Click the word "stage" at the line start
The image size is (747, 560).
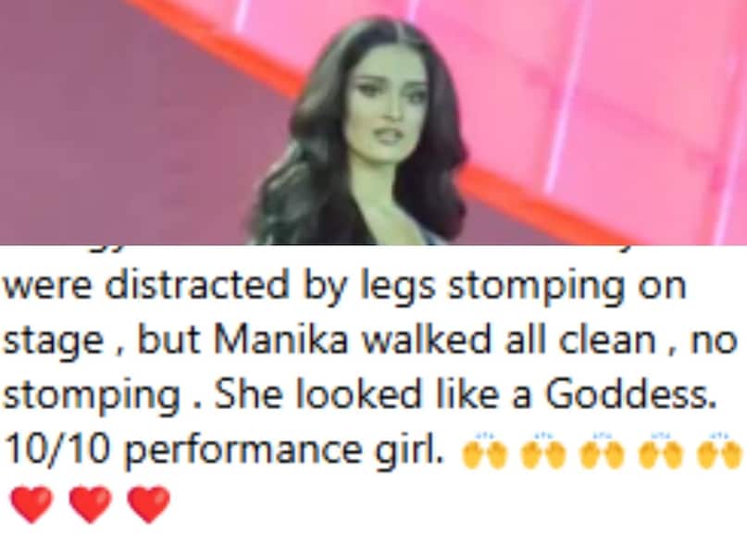[53, 342]
